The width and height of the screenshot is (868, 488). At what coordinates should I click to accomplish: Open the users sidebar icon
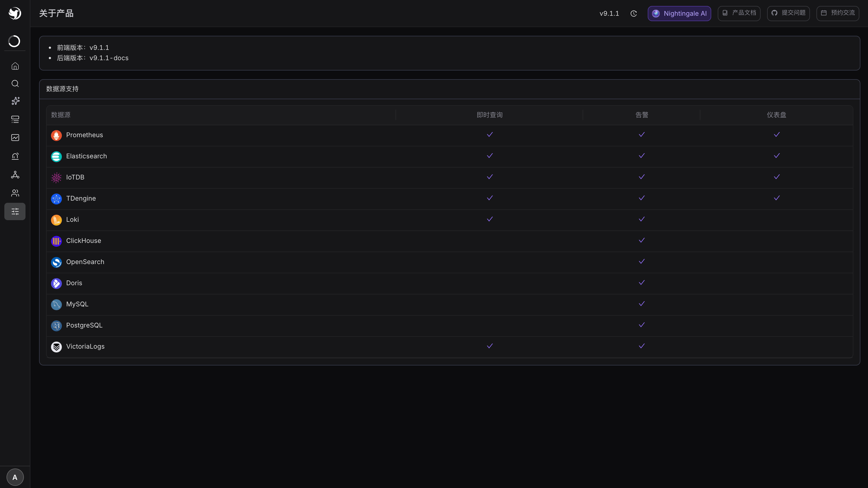coord(15,193)
